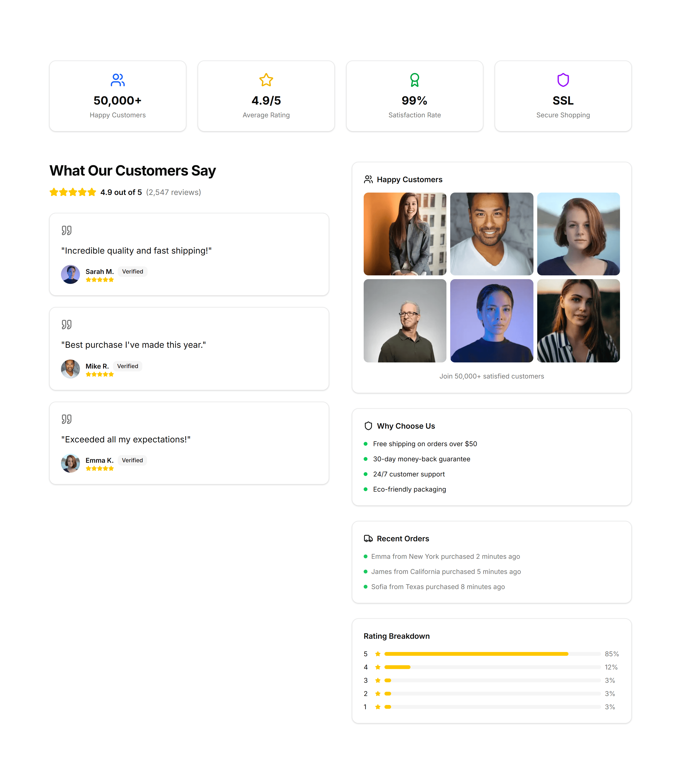Viewport: 681px width, 784px height.
Task: Open photo of woman in gray blazer
Action: [405, 234]
